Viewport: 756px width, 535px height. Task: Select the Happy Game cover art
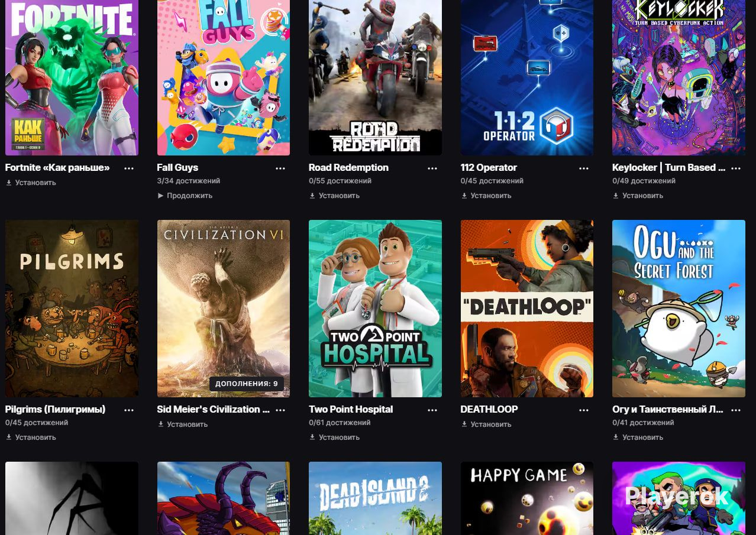(527, 498)
